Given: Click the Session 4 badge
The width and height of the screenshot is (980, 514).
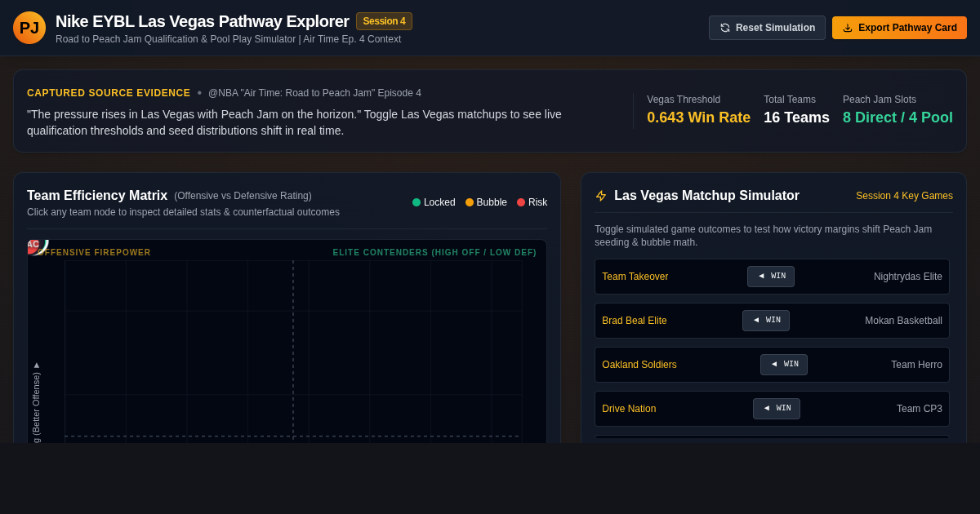Looking at the screenshot, I should 384,21.
